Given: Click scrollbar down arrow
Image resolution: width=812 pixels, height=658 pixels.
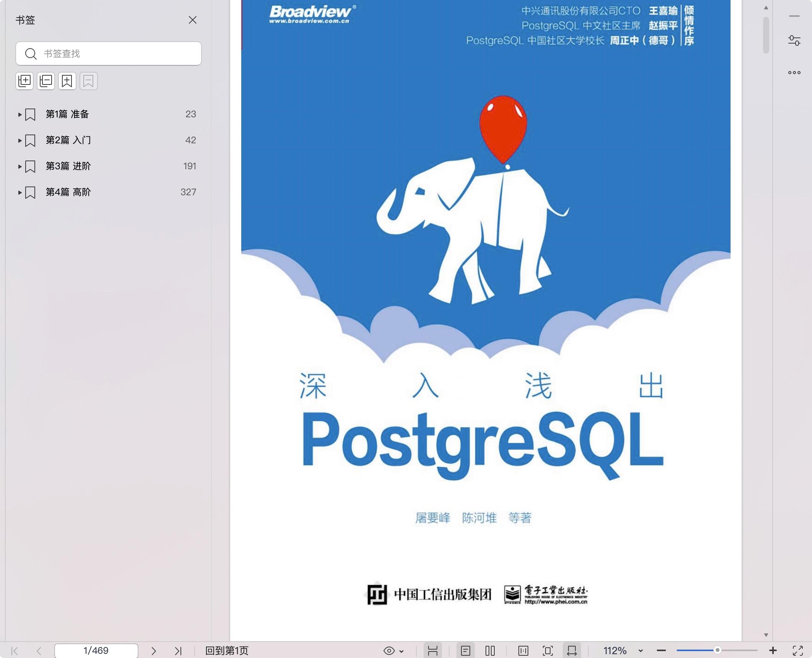Looking at the screenshot, I should (x=766, y=635).
